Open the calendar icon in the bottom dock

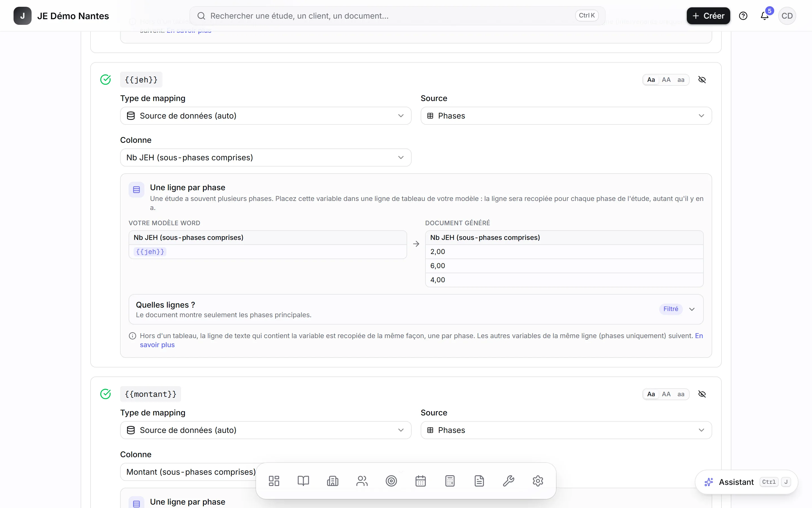[420, 481]
